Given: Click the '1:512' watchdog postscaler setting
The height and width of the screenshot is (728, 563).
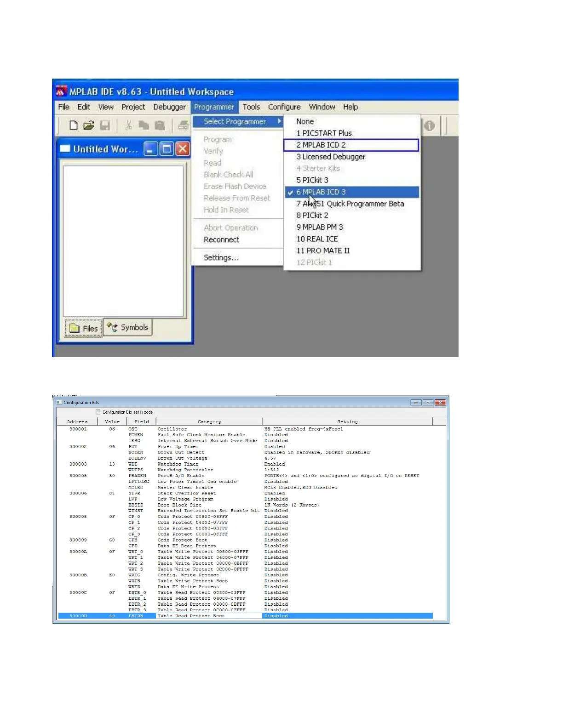Looking at the screenshot, I should pos(271,470).
